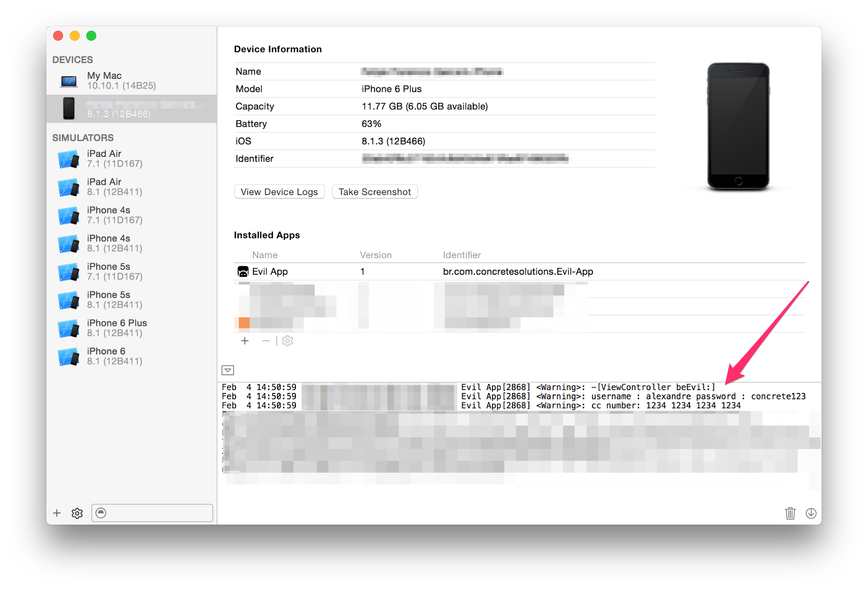Click the Evil App icon in apps list

(x=243, y=271)
